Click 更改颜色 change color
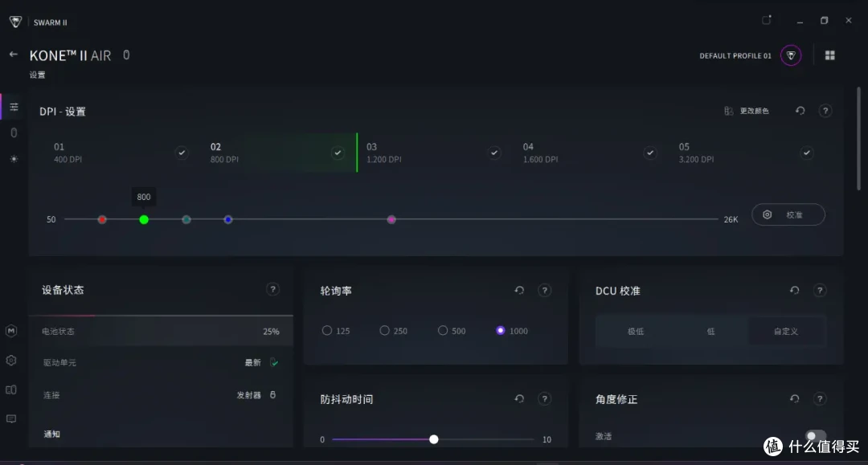Viewport: 868px width, 465px height. pos(746,111)
